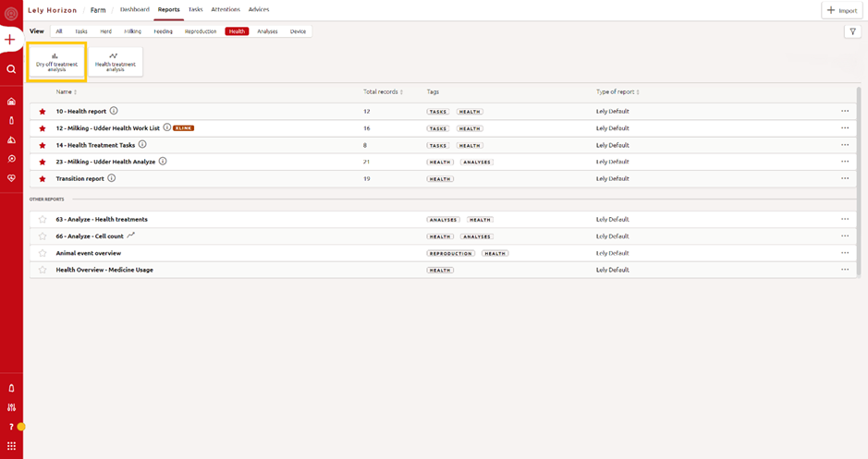Select the Analyses view filter

(267, 31)
